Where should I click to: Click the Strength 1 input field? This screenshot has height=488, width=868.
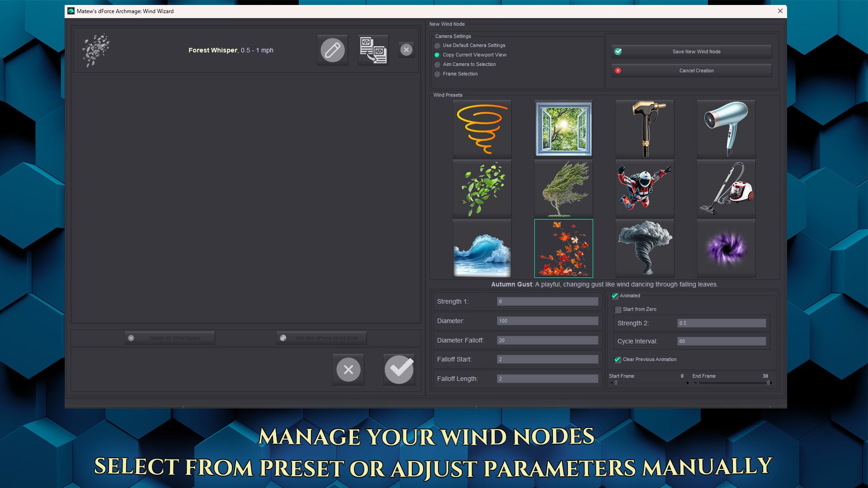[547, 301]
